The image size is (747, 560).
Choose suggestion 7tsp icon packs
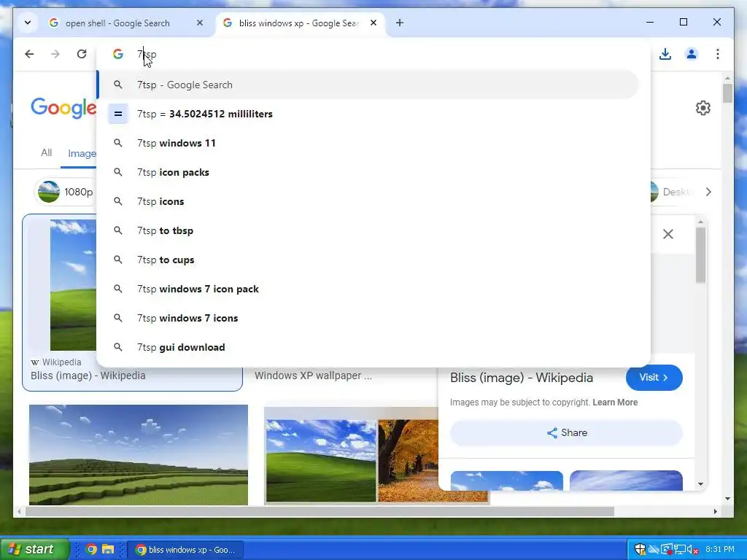click(368, 172)
